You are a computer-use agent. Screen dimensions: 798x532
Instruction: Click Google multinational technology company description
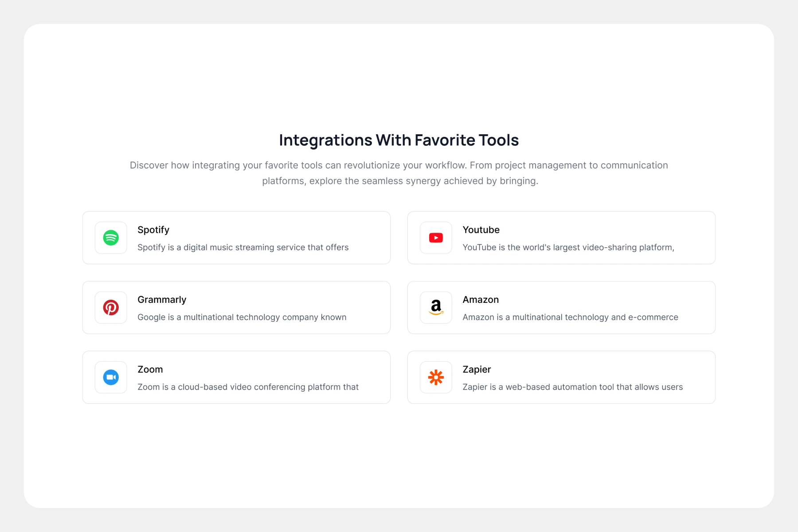pyautogui.click(x=242, y=317)
